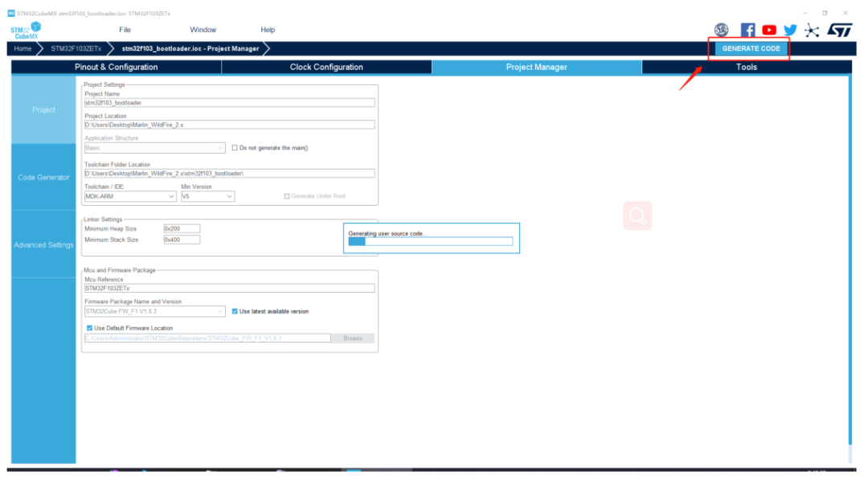Open the File menu
This screenshot has height=480, width=868.
[x=125, y=30]
